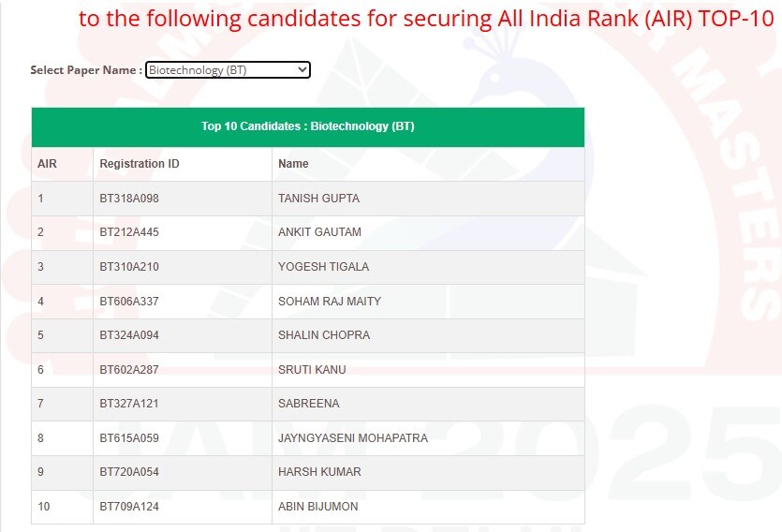Click the Name column header
This screenshot has height=532, width=782.
293,164
